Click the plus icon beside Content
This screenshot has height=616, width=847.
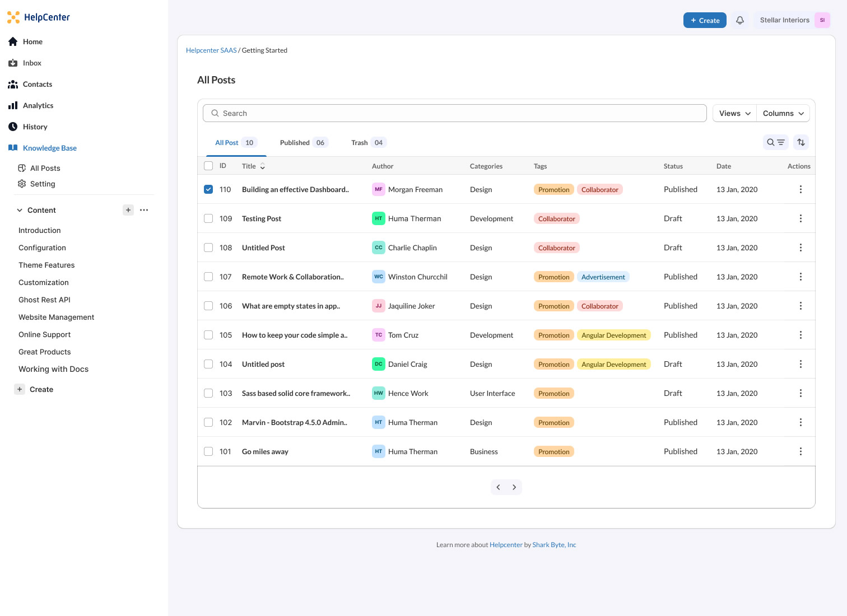coord(128,210)
